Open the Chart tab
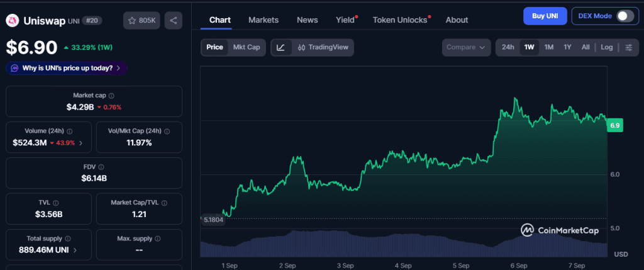 pos(220,20)
